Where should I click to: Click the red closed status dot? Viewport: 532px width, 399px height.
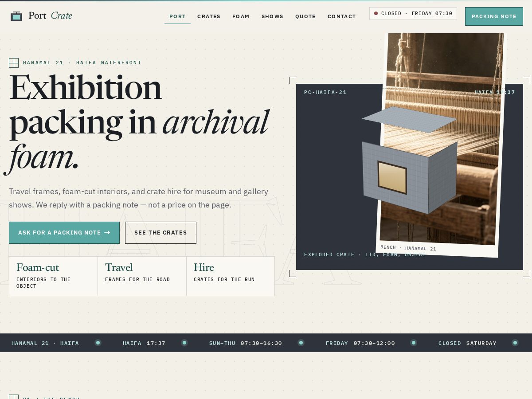click(376, 13)
